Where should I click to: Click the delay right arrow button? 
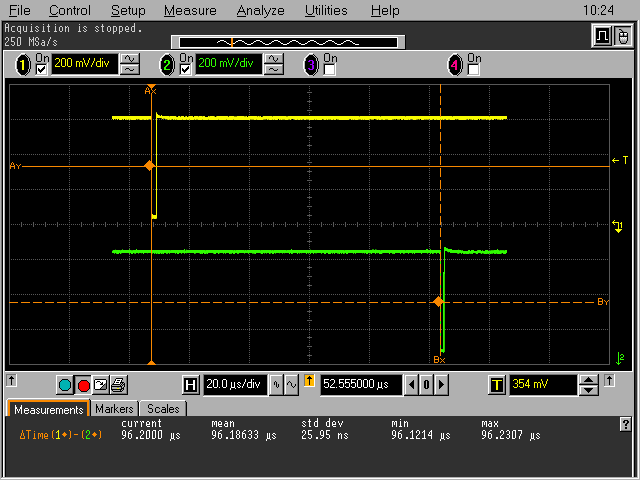pyautogui.click(x=441, y=385)
